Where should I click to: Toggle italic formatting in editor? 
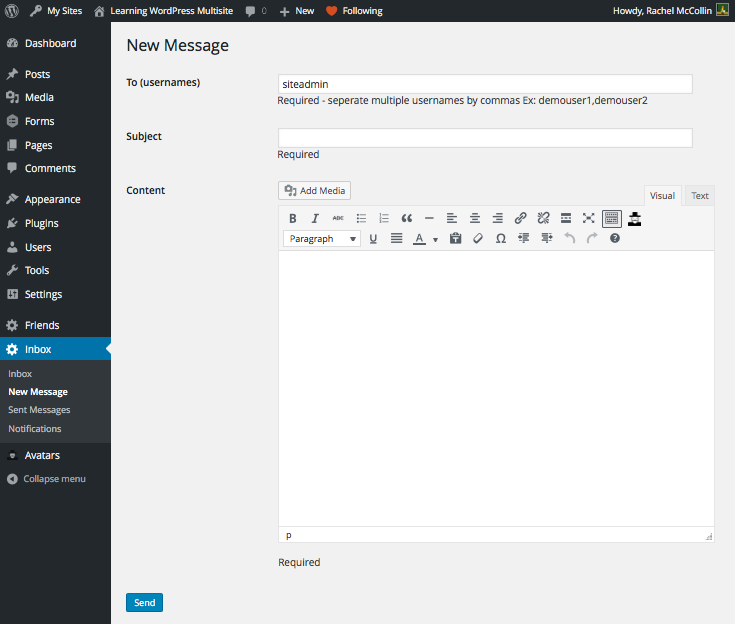coord(315,218)
